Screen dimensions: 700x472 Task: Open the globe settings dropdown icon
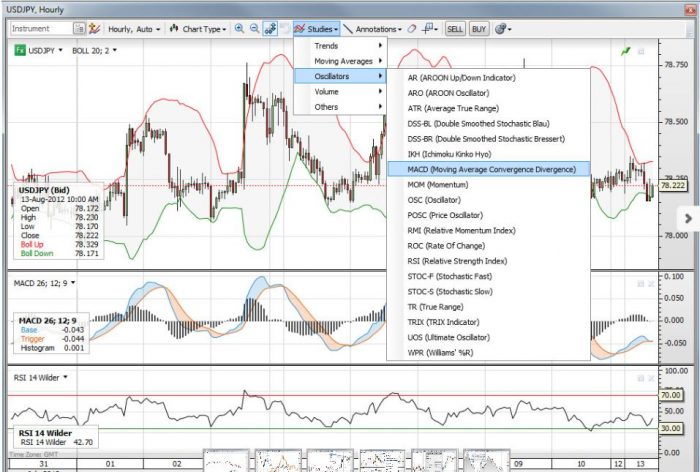(x=503, y=29)
